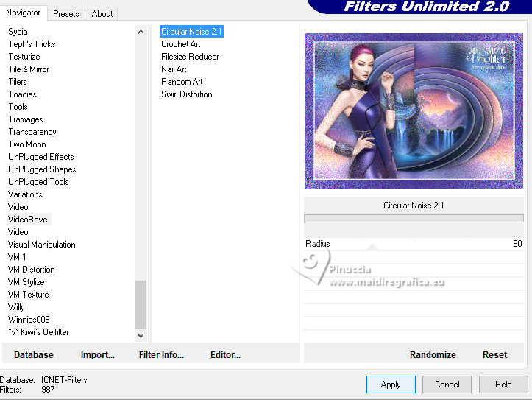The image size is (532, 400).
Task: Open the Help button
Action: tap(503, 385)
